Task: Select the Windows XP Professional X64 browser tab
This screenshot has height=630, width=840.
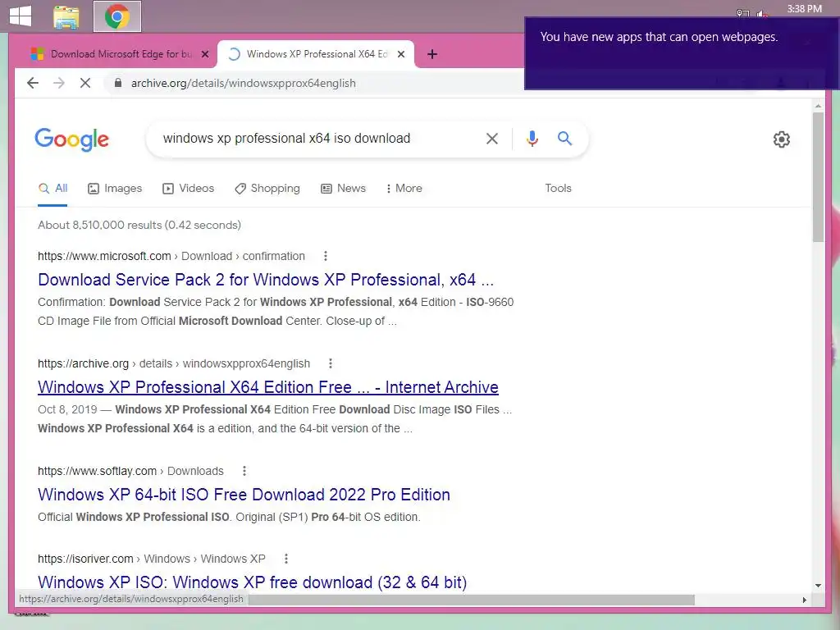Action: [316, 54]
